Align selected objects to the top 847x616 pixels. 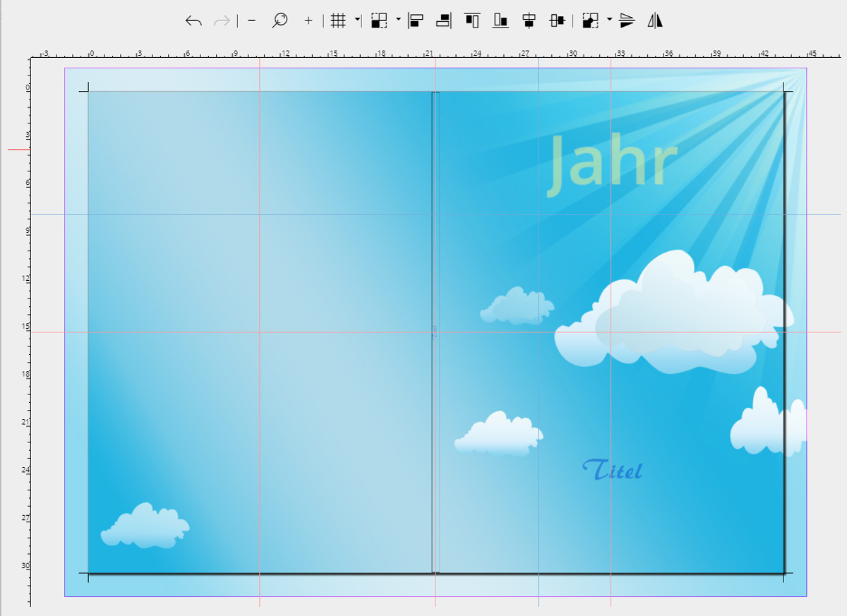pyautogui.click(x=472, y=21)
